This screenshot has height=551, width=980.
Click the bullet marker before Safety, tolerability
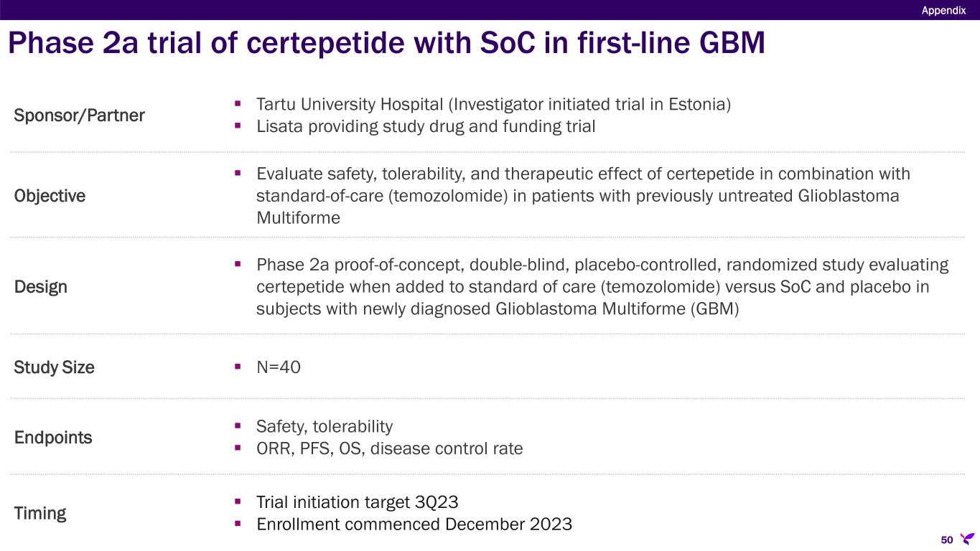238,427
